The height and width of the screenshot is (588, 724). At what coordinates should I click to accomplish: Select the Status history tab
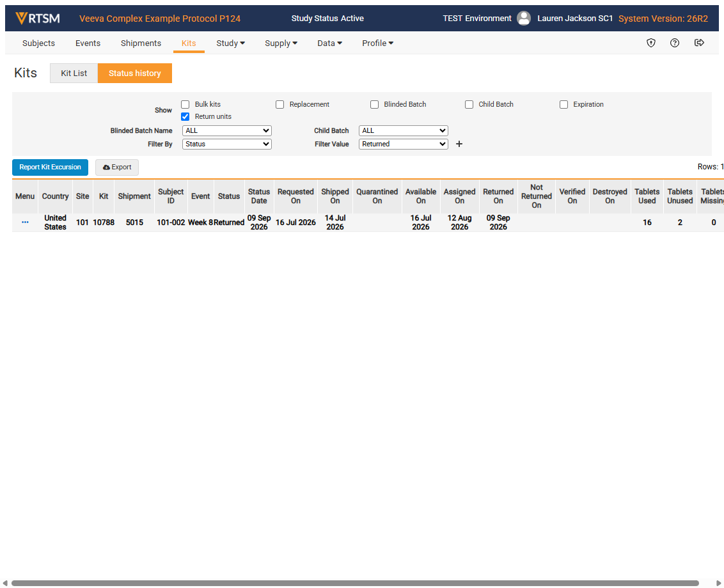[135, 73]
